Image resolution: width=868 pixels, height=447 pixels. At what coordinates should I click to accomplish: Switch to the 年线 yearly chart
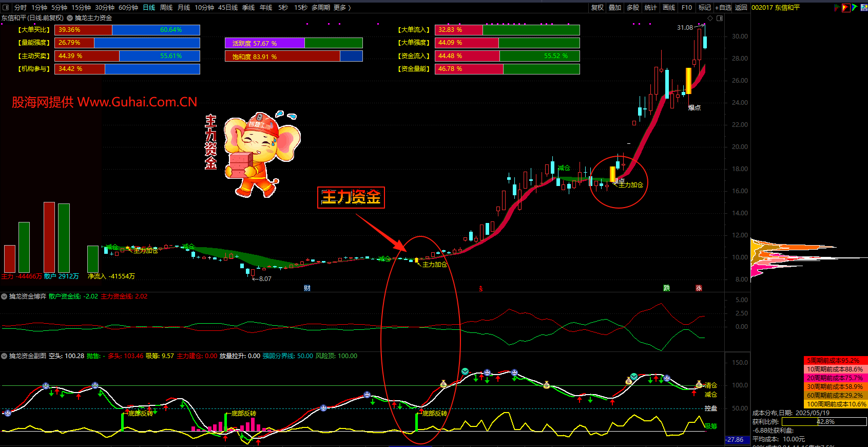coord(266,7)
